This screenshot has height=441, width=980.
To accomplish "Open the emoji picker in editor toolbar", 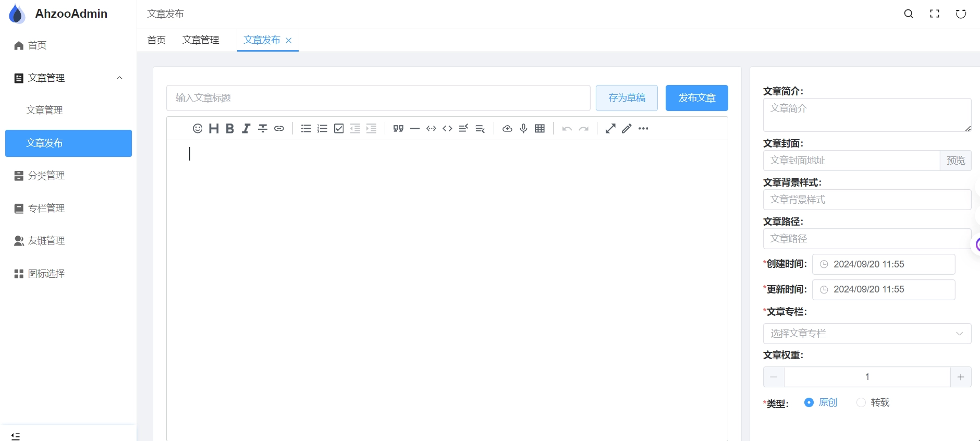I will click(x=198, y=129).
